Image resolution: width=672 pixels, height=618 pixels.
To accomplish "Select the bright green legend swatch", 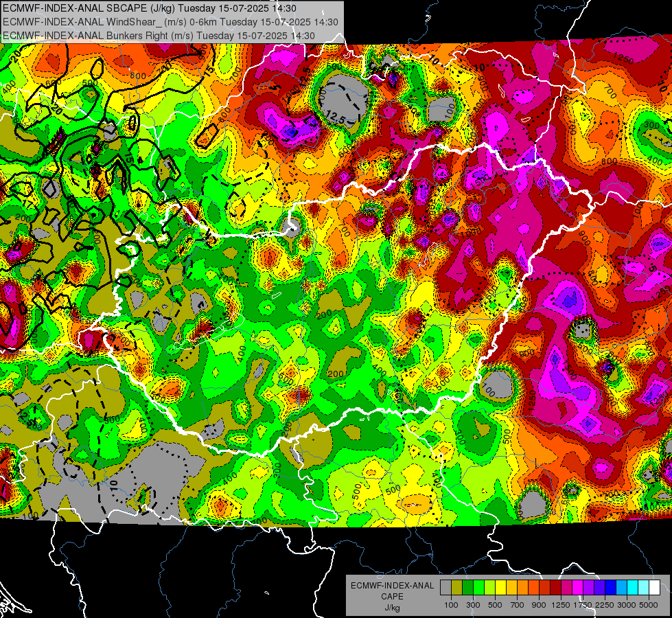I will [x=479, y=588].
